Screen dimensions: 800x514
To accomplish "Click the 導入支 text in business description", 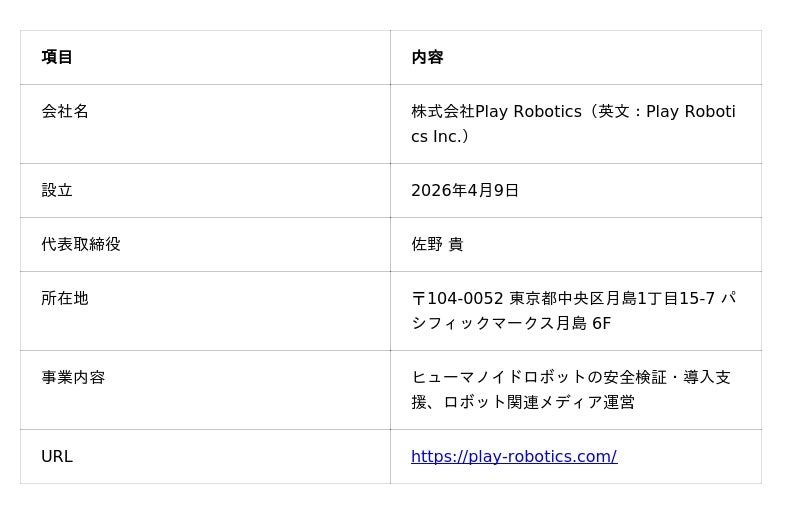I will [x=707, y=377].
